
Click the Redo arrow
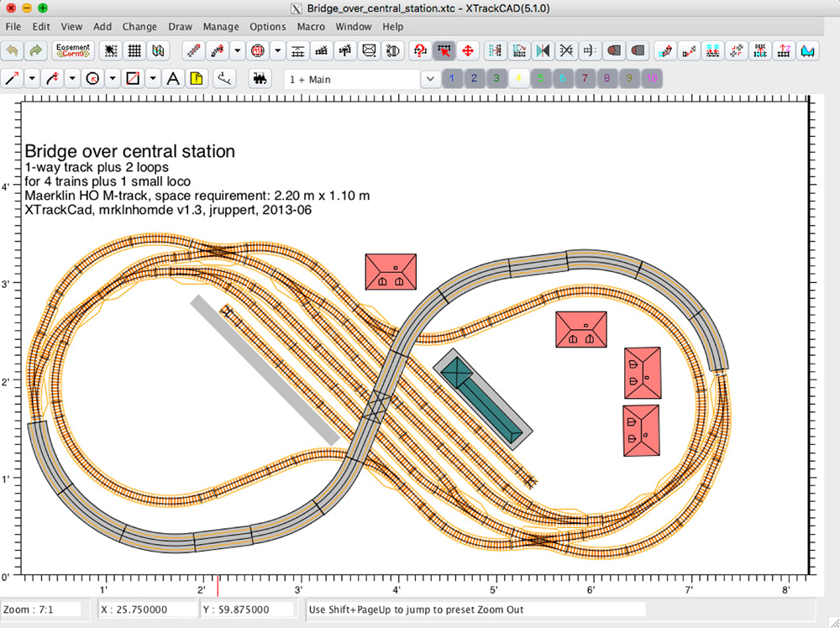(34, 50)
